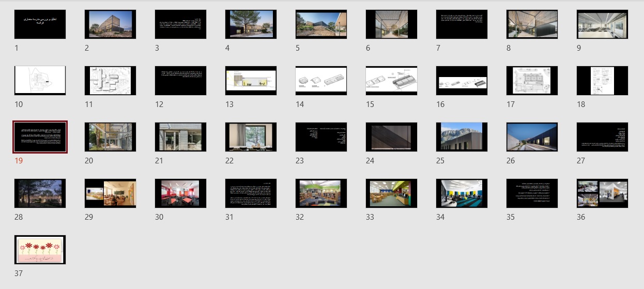This screenshot has height=289, width=644.
Task: Select slide 17 floor plan drawing
Action: [532, 80]
